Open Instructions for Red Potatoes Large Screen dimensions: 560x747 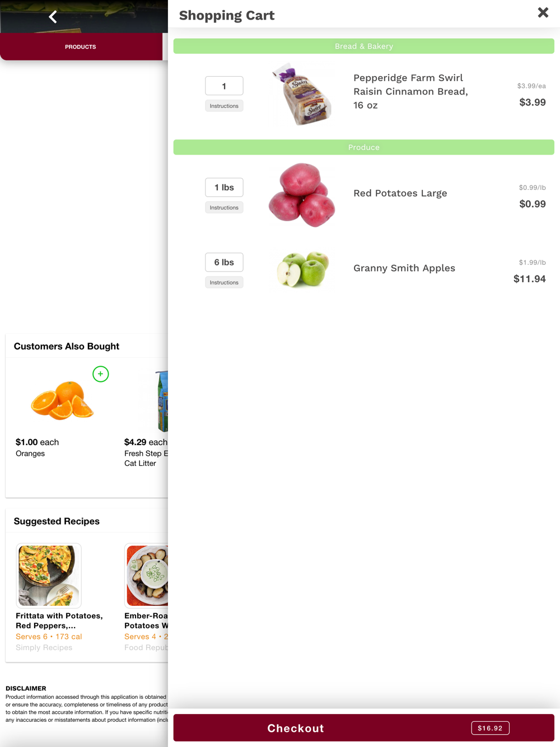pyautogui.click(x=224, y=208)
